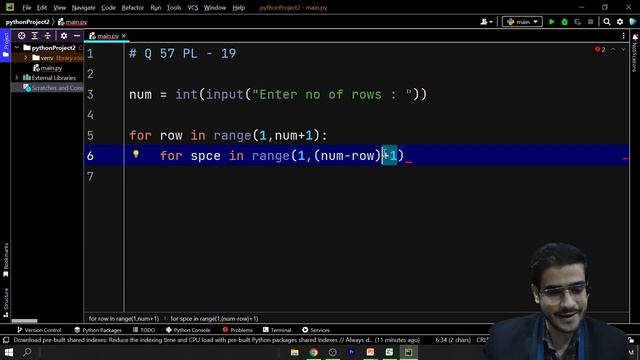
Task: Click the Windows taskbar search icon
Action: pyautogui.click(x=27, y=352)
